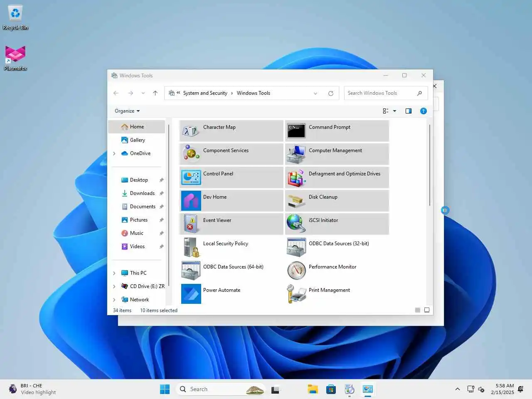Select the Power Automate icon
The height and width of the screenshot is (399, 532).
pyautogui.click(x=191, y=293)
